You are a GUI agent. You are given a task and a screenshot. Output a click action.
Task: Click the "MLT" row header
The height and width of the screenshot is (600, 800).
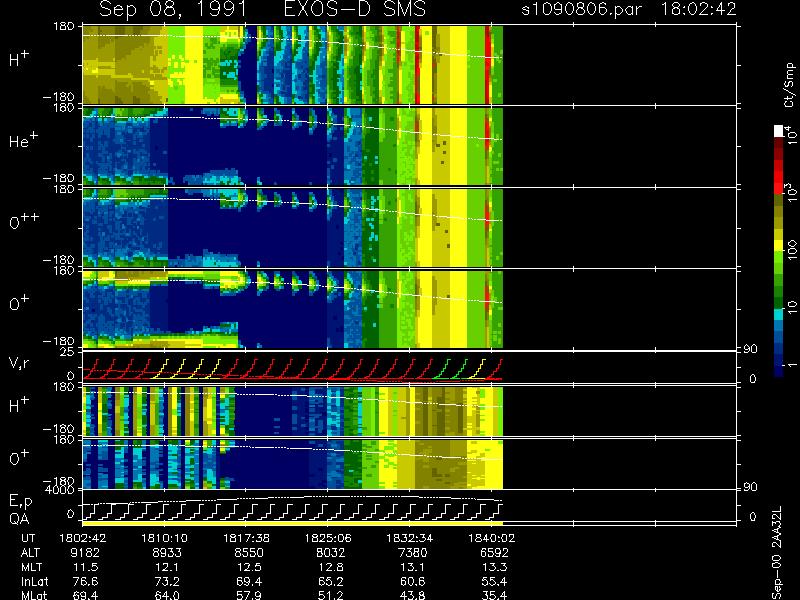click(31, 567)
